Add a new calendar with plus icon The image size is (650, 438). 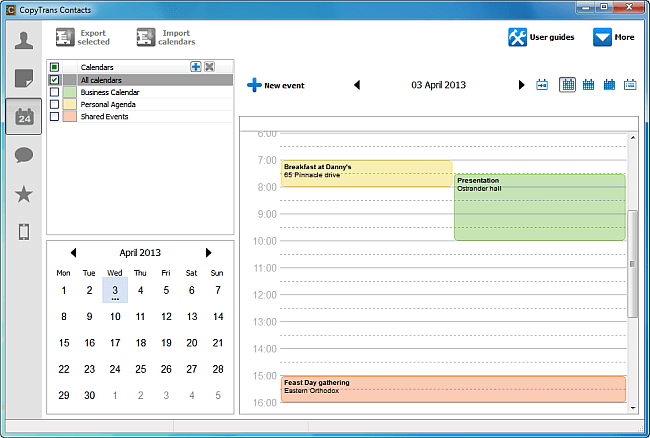click(x=196, y=67)
